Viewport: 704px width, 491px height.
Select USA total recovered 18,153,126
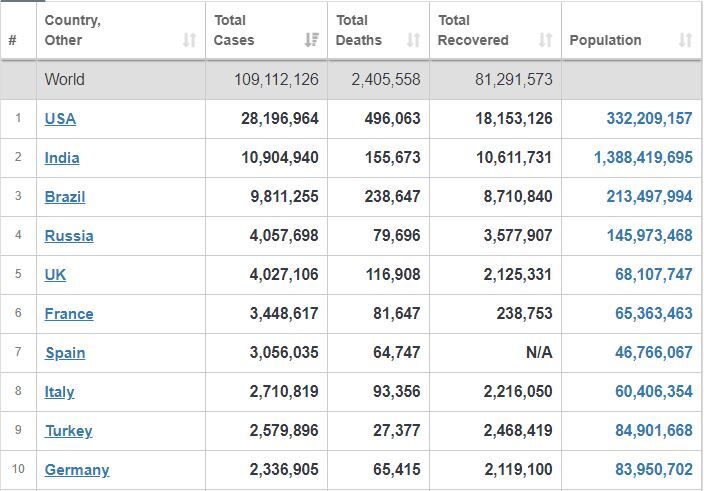[x=514, y=118]
